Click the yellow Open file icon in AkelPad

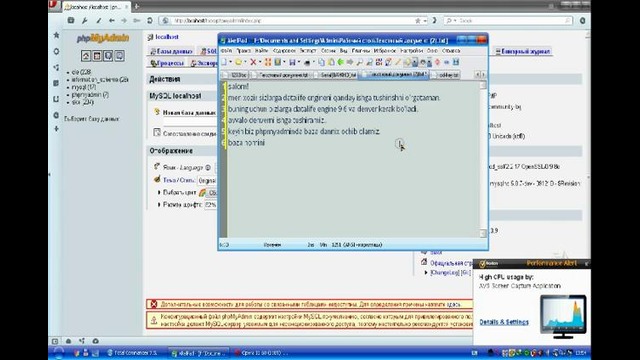(x=238, y=62)
